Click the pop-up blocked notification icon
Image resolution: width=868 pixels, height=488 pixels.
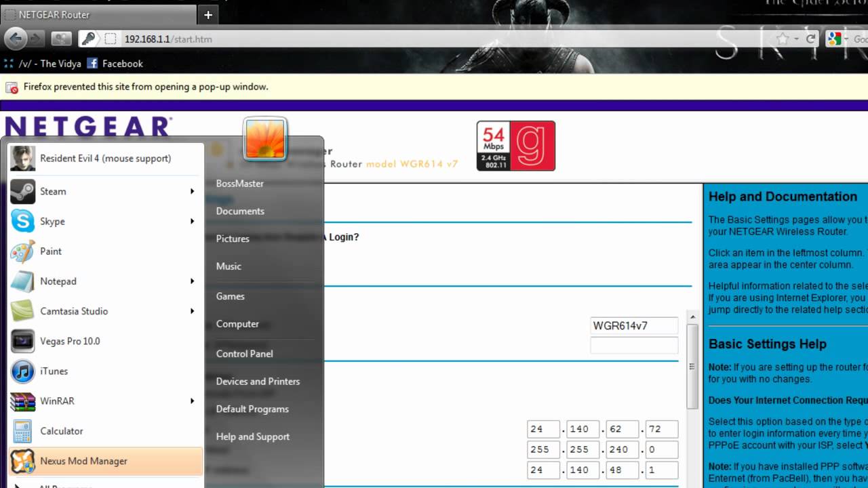pyautogui.click(x=12, y=87)
